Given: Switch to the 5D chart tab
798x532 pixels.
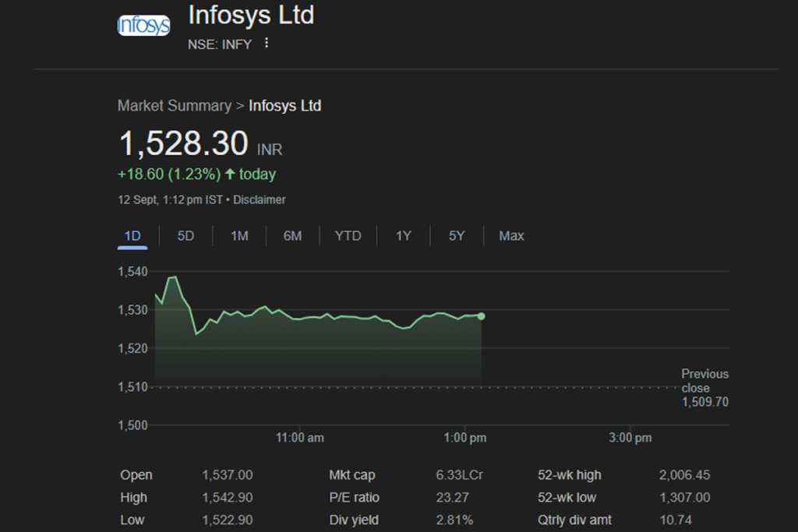Looking at the screenshot, I should [x=185, y=235].
